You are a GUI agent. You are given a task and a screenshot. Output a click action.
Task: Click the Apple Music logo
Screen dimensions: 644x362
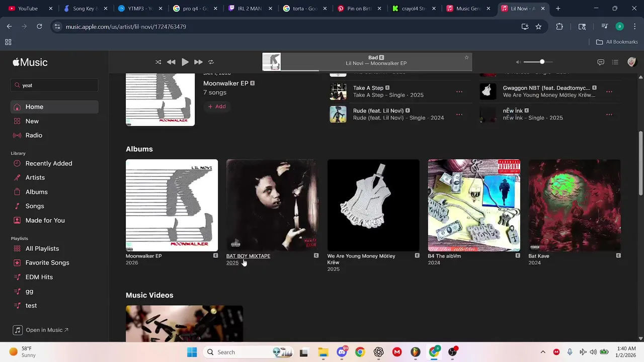click(30, 62)
